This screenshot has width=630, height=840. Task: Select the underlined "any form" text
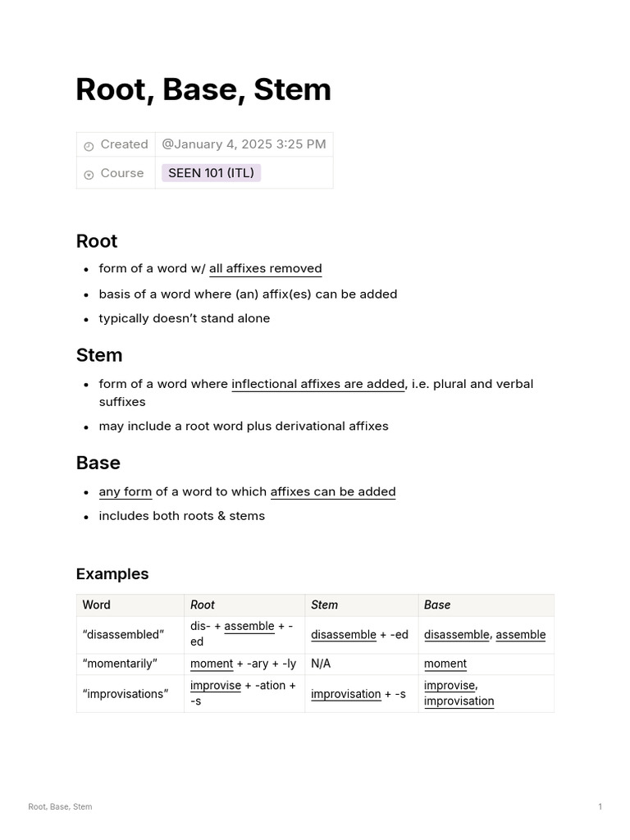point(125,491)
